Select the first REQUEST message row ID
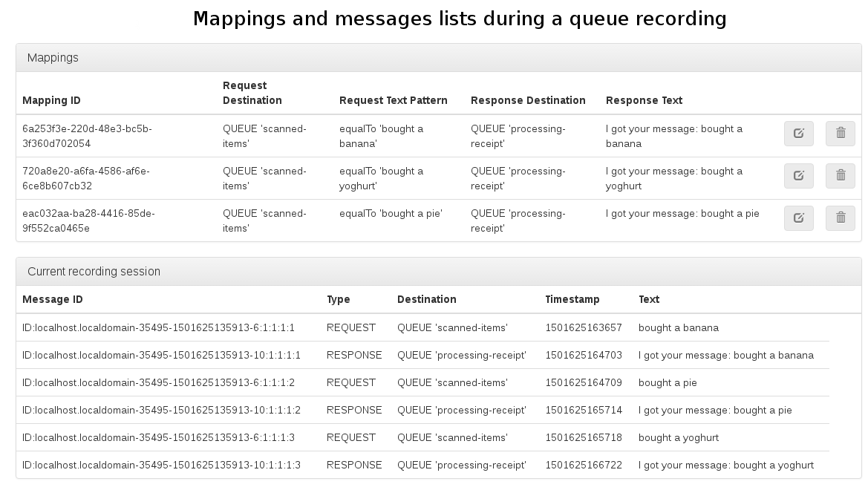868x490 pixels. pyautogui.click(x=158, y=327)
